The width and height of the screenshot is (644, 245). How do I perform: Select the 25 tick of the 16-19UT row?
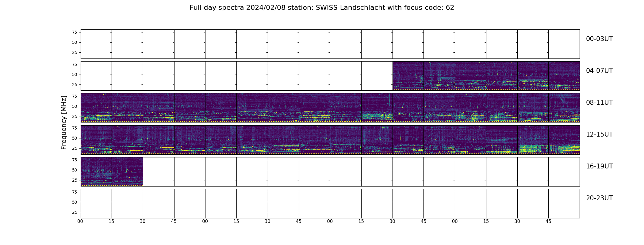pos(75,180)
